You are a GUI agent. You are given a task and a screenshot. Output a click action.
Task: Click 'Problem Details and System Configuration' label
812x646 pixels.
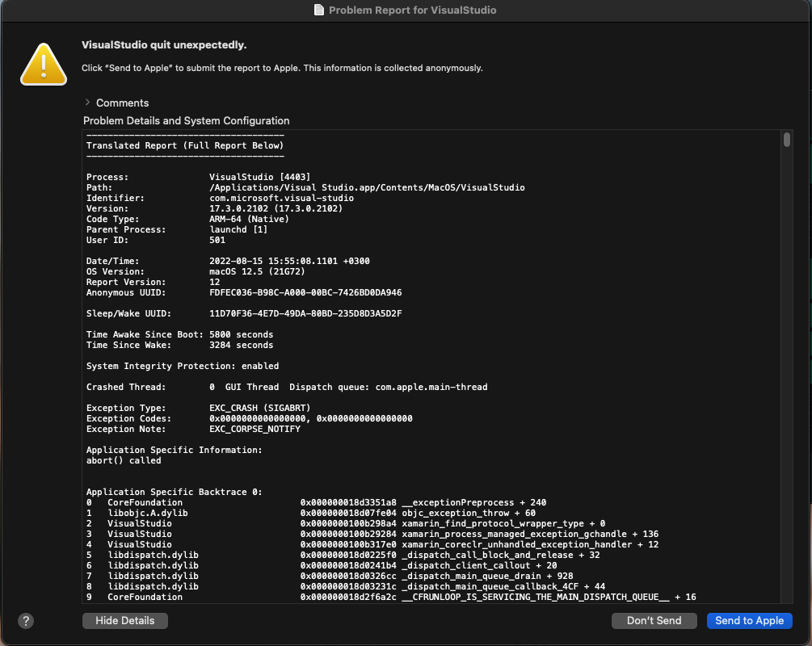187,120
